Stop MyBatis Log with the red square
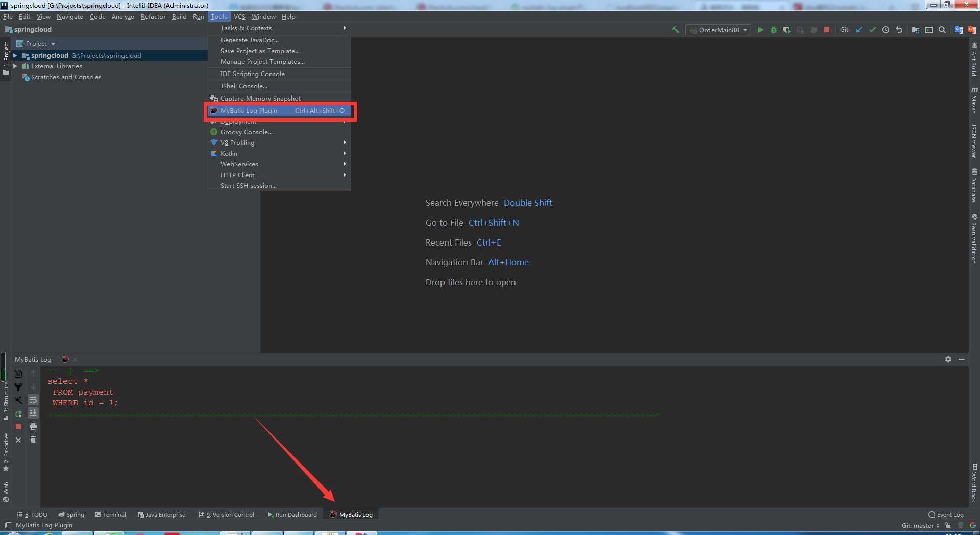The width and height of the screenshot is (980, 535). point(18,427)
